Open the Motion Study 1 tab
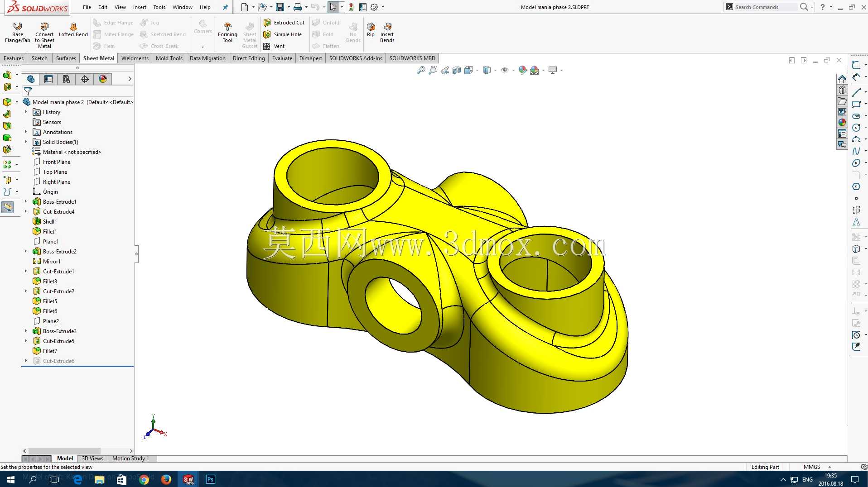This screenshot has width=868, height=487. coord(130,458)
